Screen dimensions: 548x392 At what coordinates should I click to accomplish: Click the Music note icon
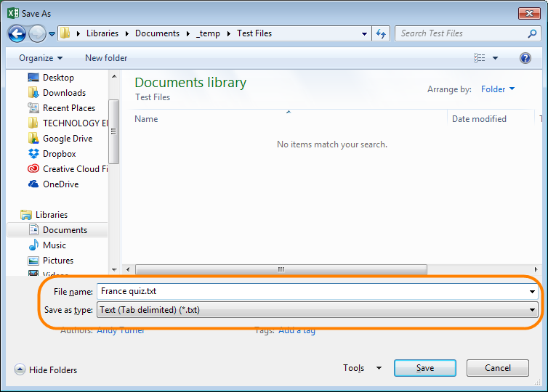point(33,245)
